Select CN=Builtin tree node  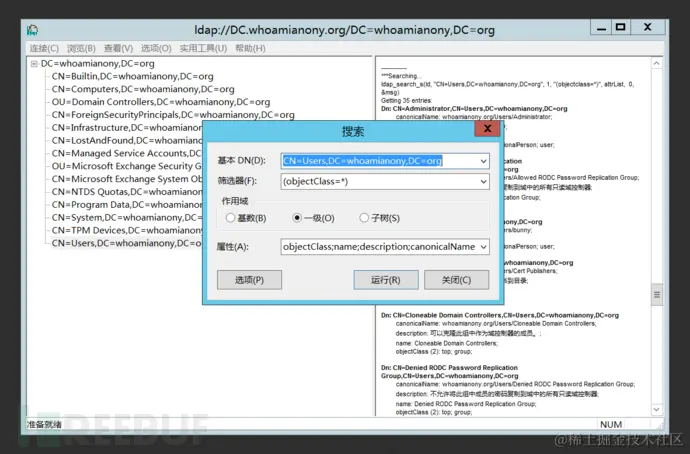pyautogui.click(x=132, y=77)
